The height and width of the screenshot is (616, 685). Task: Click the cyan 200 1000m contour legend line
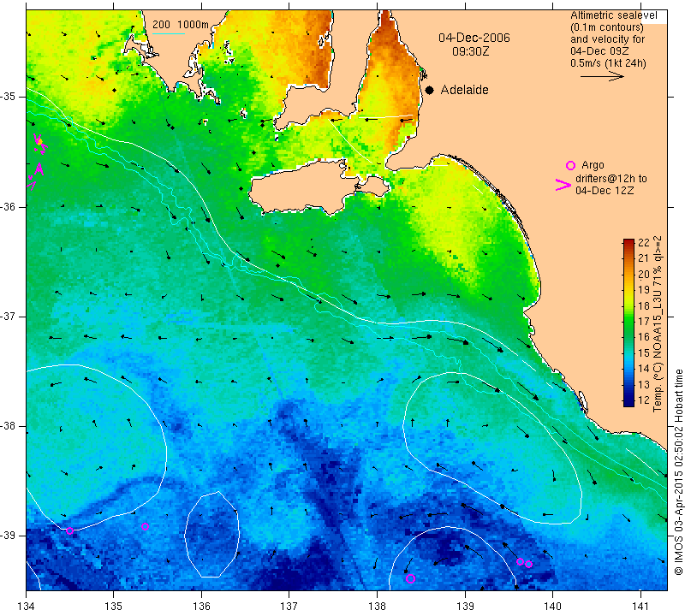(169, 33)
